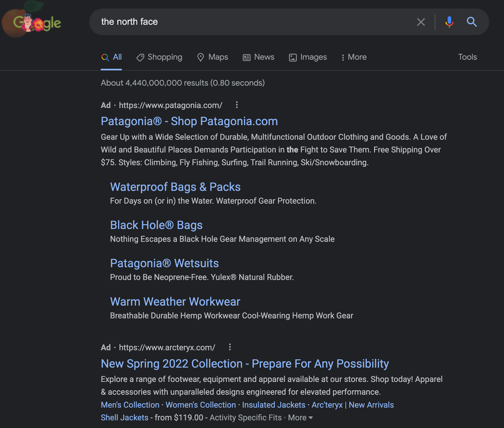Open Men's Collection link
The image size is (504, 428).
click(x=130, y=405)
